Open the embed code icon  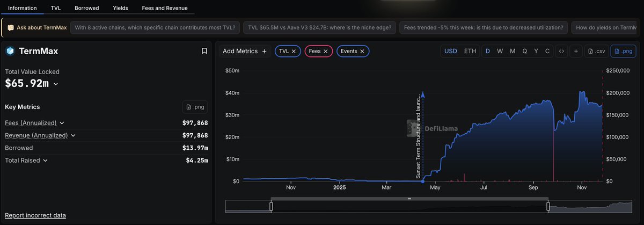[x=561, y=51]
